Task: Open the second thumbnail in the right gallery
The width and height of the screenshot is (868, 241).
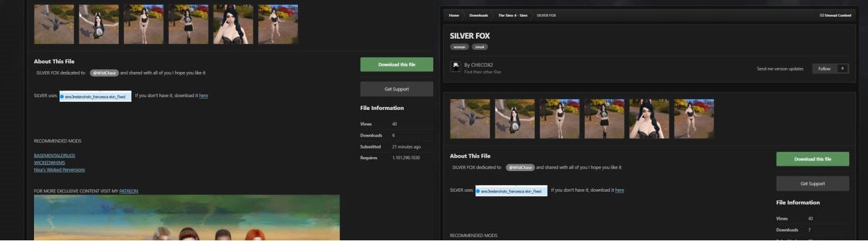Action: click(515, 119)
